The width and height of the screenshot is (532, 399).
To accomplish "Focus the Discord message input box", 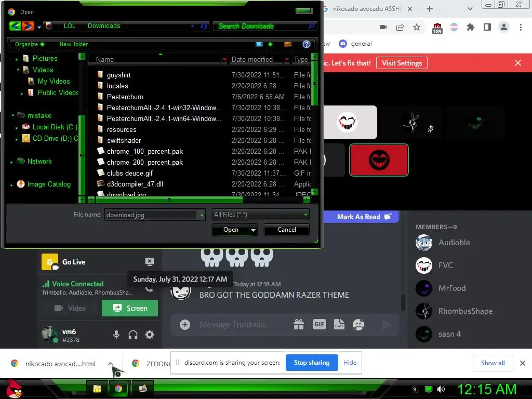I will pos(236,325).
